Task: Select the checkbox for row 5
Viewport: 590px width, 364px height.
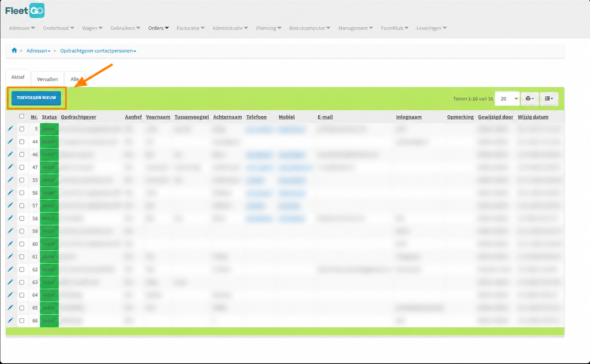Action: click(22, 129)
